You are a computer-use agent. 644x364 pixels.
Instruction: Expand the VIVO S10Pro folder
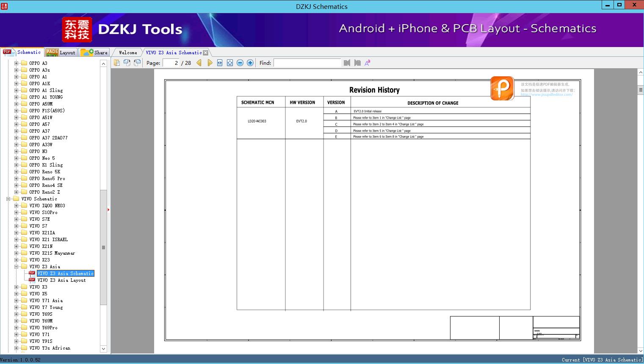pos(16,212)
